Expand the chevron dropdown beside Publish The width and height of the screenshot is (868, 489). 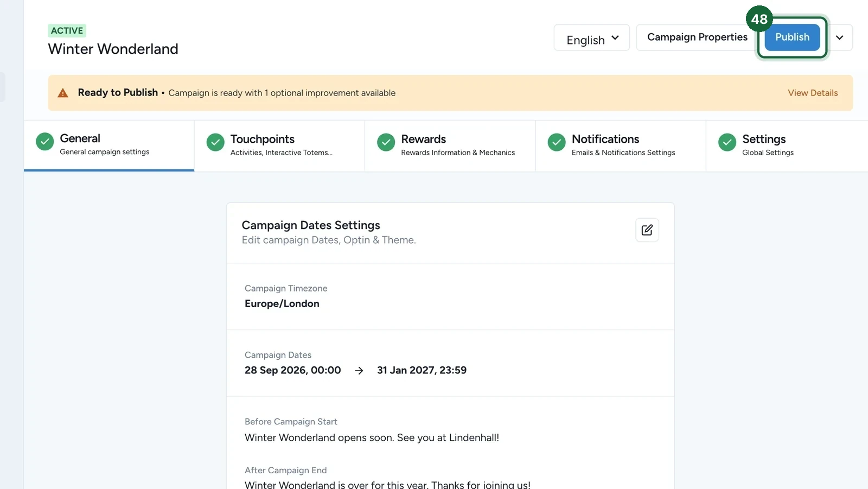(x=840, y=37)
